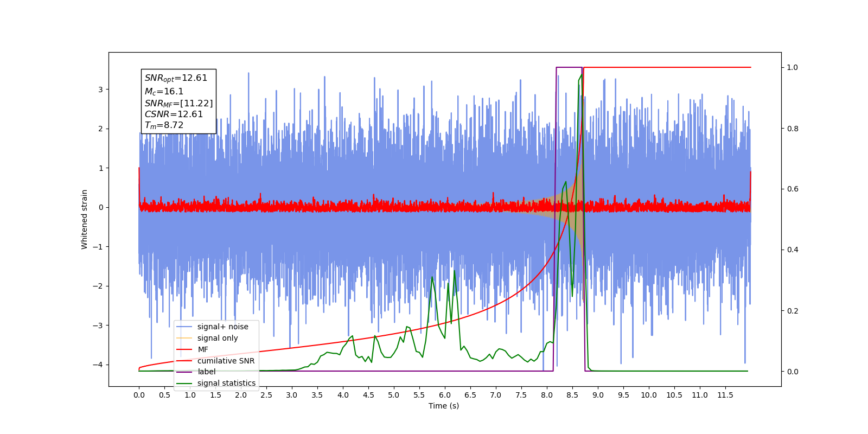Click the 0 tick label on the strain axis
Image resolution: width=868 pixels, height=434 pixels.
(100, 207)
